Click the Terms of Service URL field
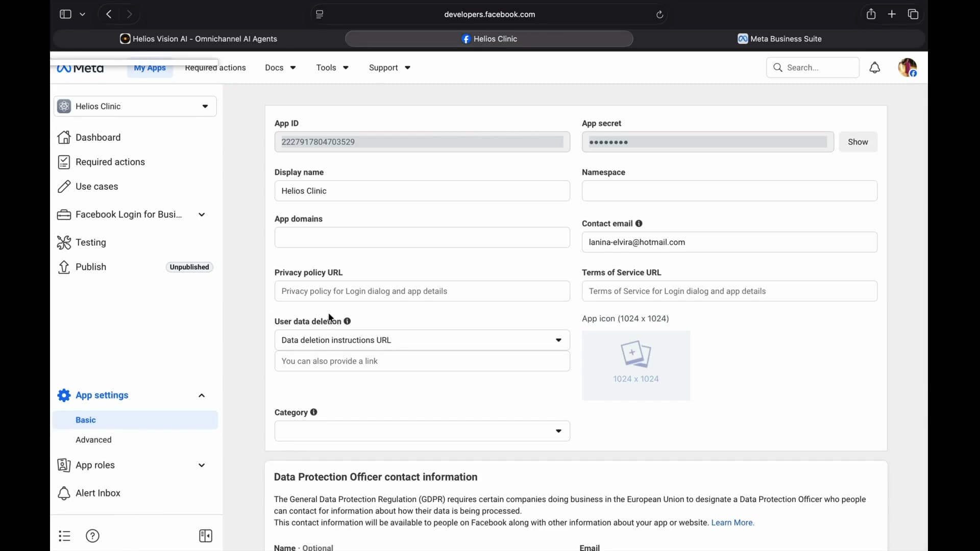Screen dimensions: 980x551 tap(730, 291)
